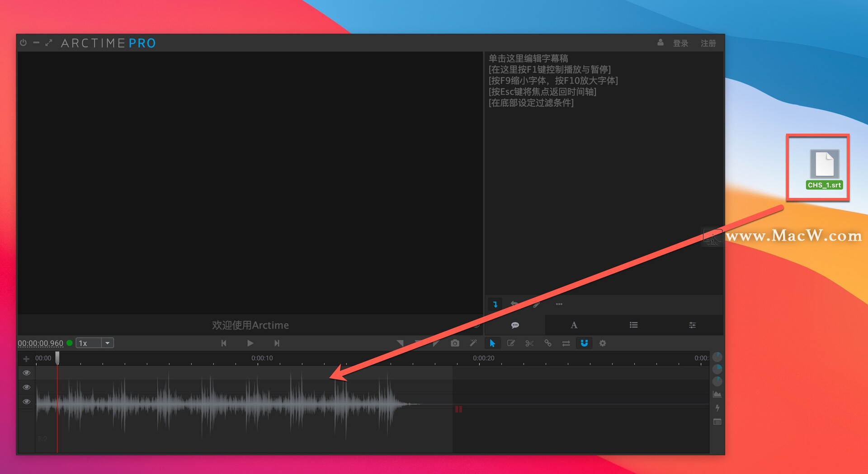The height and width of the screenshot is (474, 868).
Task: Click the red pause marker in timeline
Action: (x=458, y=409)
